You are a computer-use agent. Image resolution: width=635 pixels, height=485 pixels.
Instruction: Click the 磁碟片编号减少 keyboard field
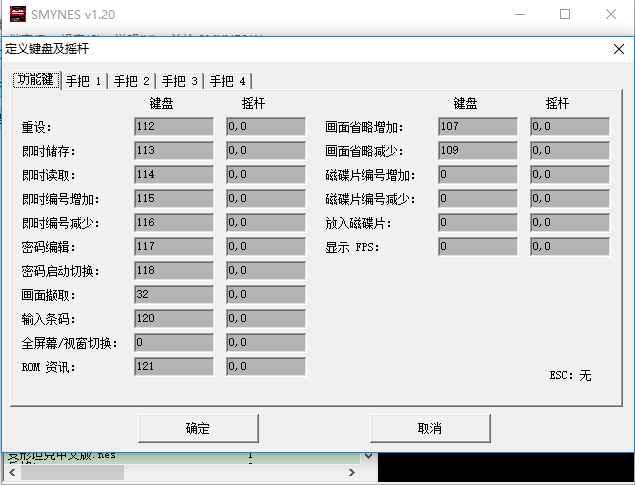click(x=478, y=198)
